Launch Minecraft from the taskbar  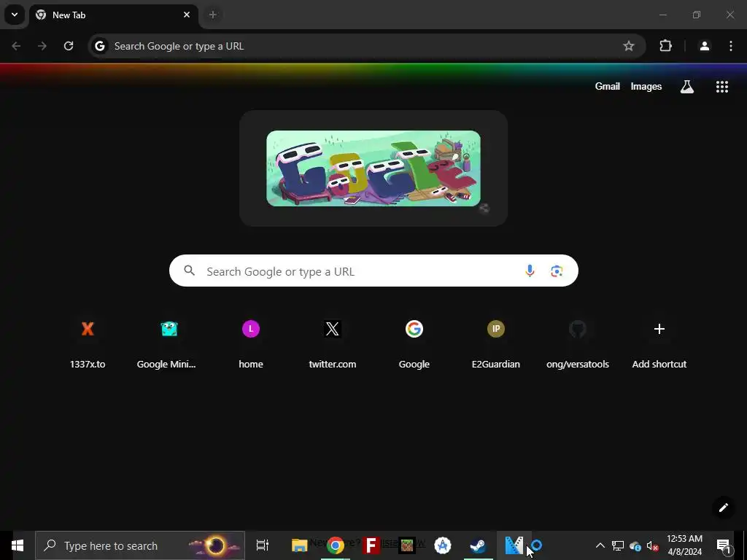pos(407,545)
